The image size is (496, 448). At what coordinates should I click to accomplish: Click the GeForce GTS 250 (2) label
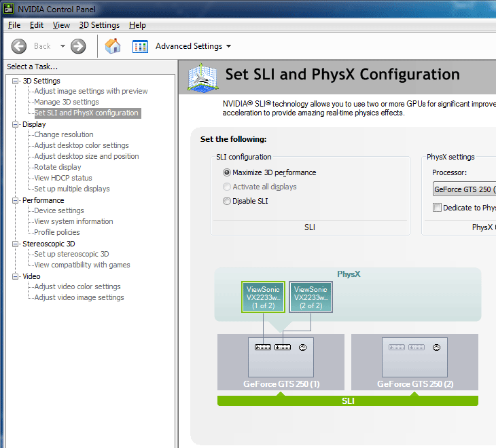415,384
